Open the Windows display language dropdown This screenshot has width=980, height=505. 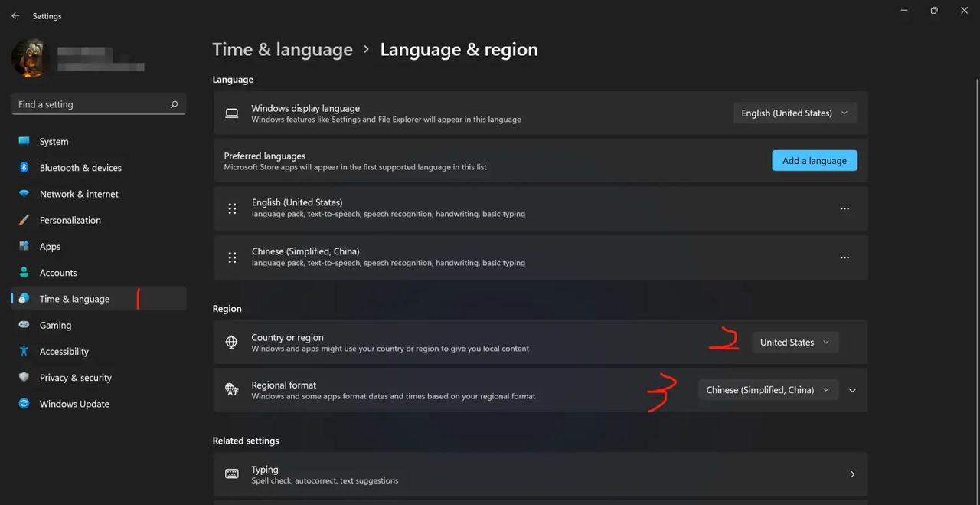click(795, 113)
